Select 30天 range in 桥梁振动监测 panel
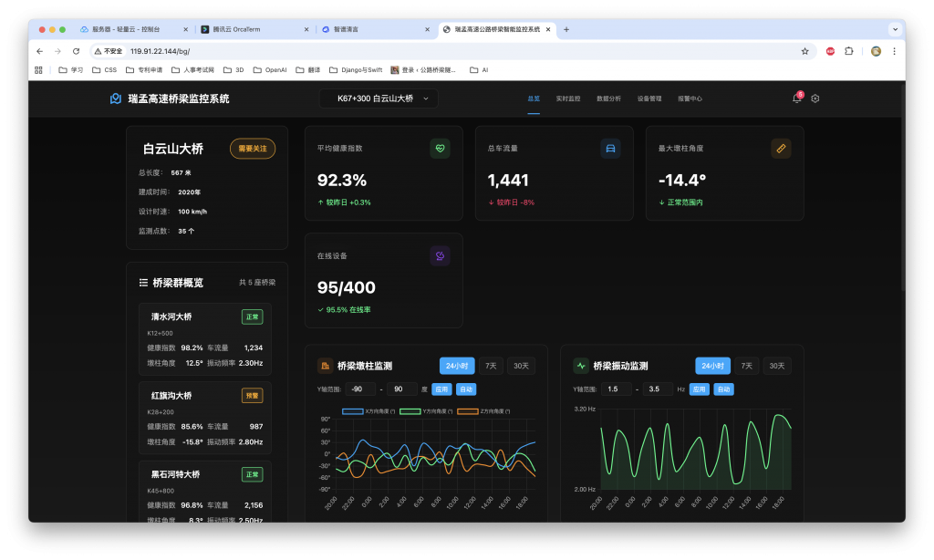934x560 pixels. 775,366
